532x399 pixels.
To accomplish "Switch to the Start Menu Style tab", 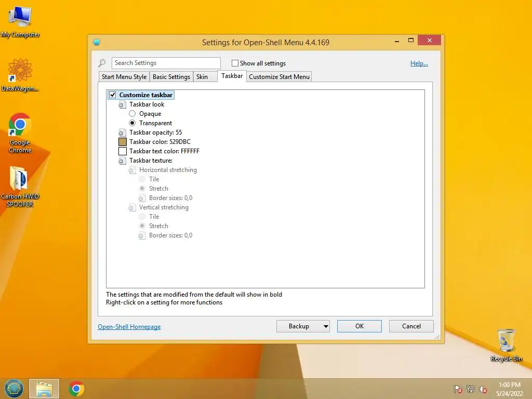I will tap(124, 77).
